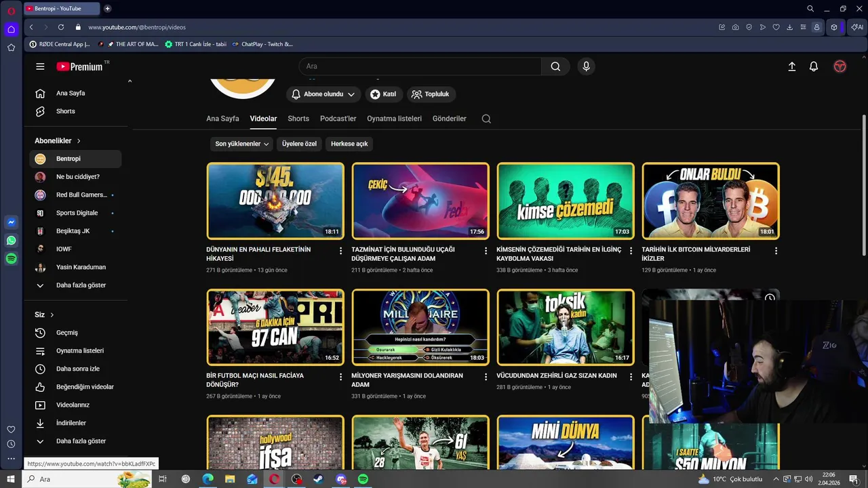Open options for TARİHİN İLK BITCOIN video
The width and height of the screenshot is (868, 488).
776,251
